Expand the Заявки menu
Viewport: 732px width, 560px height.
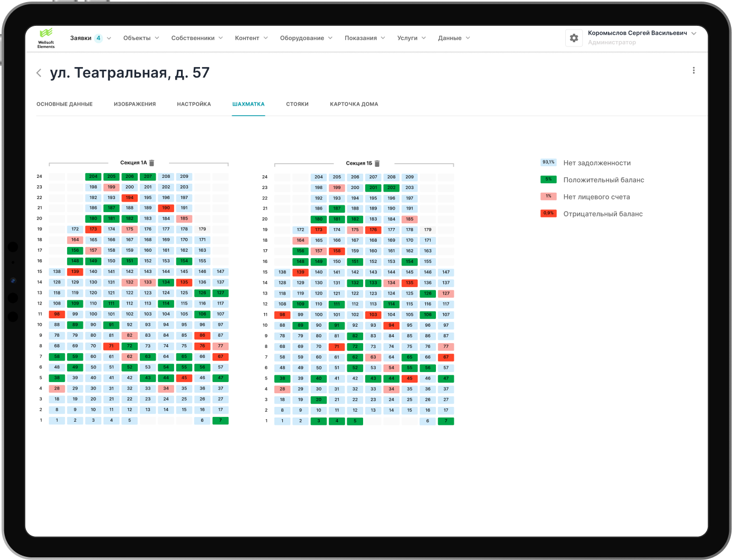[109, 38]
